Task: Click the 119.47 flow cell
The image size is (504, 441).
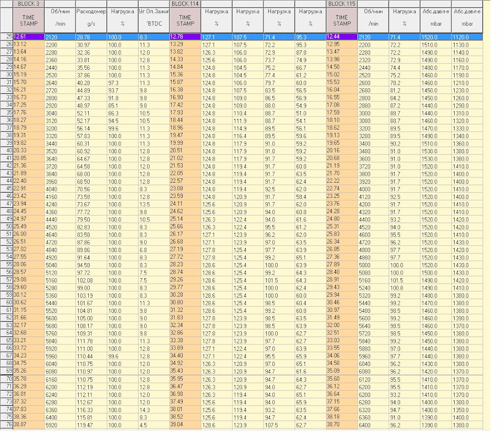Action: [91, 425]
